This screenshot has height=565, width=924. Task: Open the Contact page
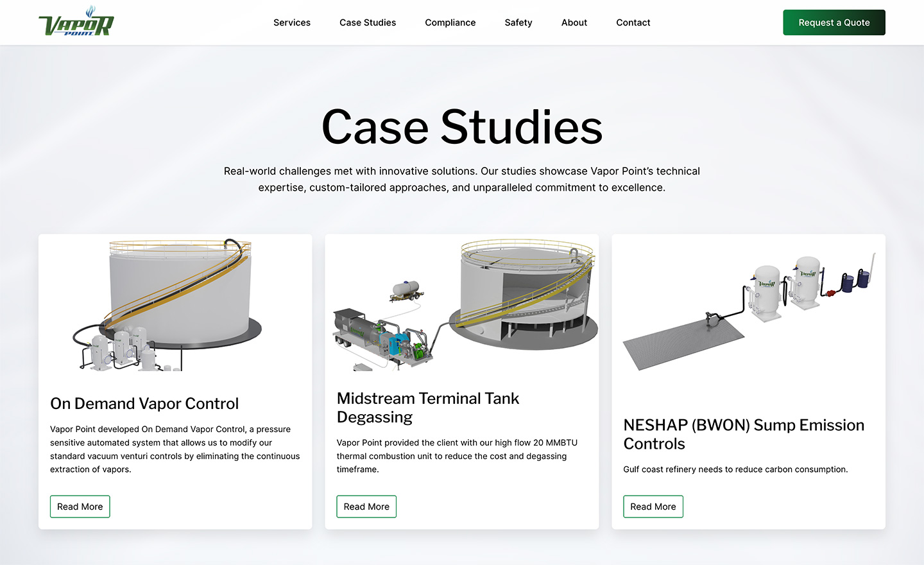(633, 22)
